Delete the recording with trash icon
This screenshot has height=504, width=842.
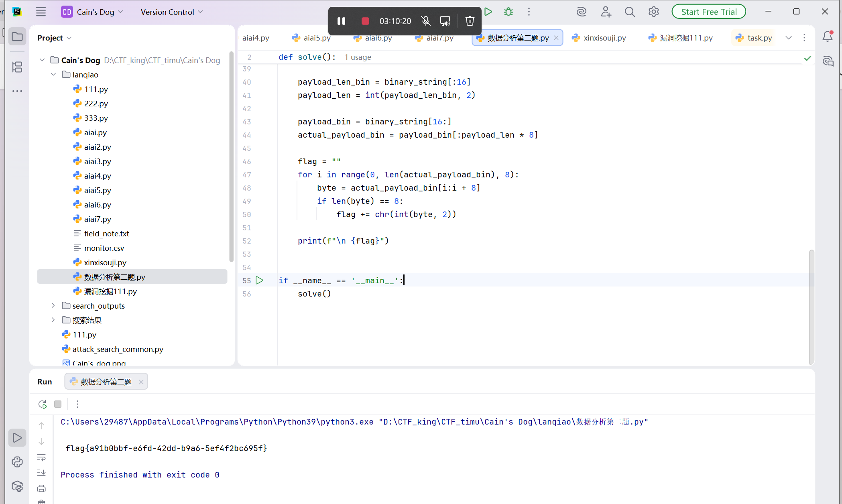470,21
